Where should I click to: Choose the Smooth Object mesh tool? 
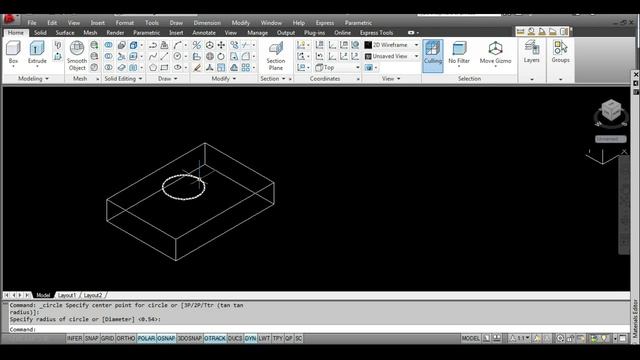coord(77,56)
